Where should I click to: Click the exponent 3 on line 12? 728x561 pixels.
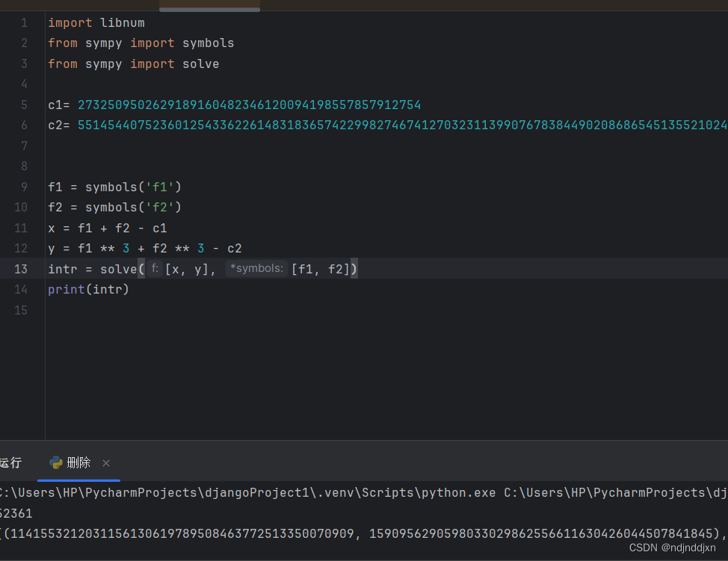click(125, 248)
